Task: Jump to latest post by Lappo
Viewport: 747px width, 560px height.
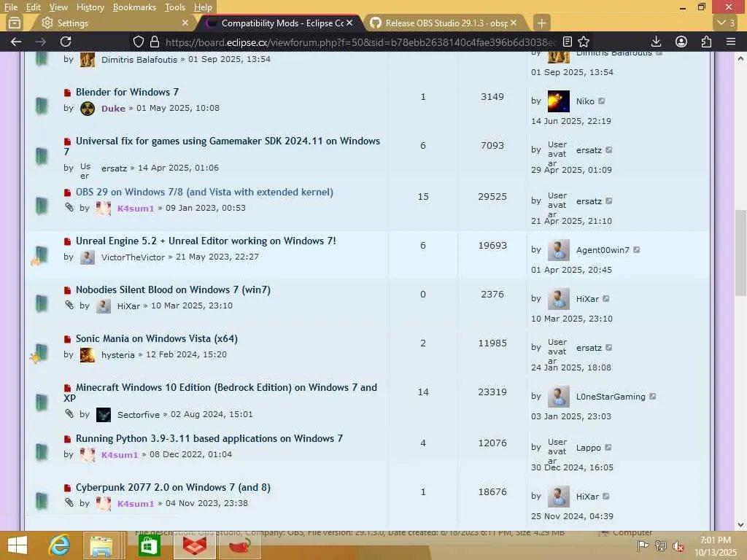Action: [x=608, y=448]
